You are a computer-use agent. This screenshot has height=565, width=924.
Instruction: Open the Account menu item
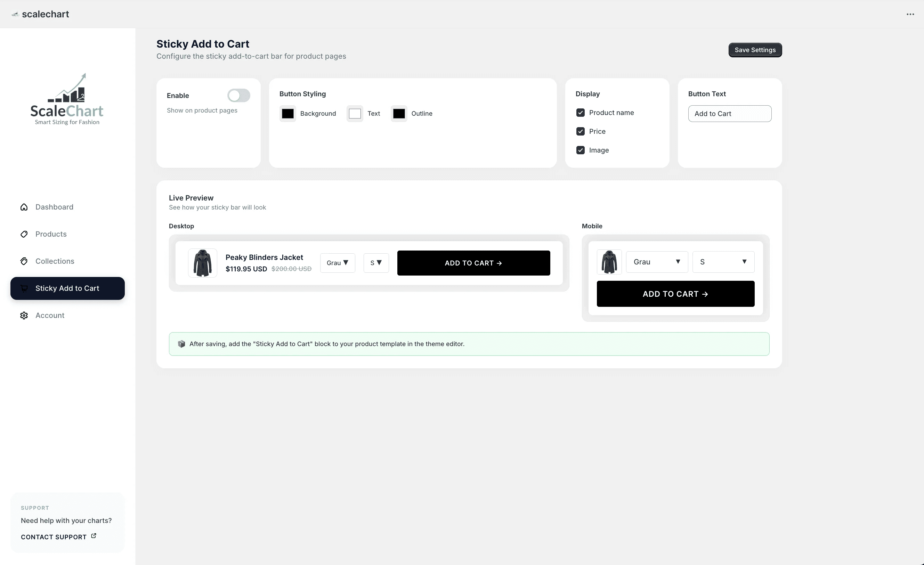coord(50,315)
